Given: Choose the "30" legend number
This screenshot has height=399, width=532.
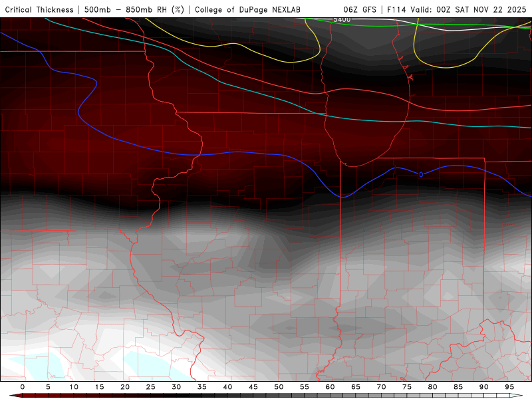Looking at the screenshot, I should pos(176,387).
